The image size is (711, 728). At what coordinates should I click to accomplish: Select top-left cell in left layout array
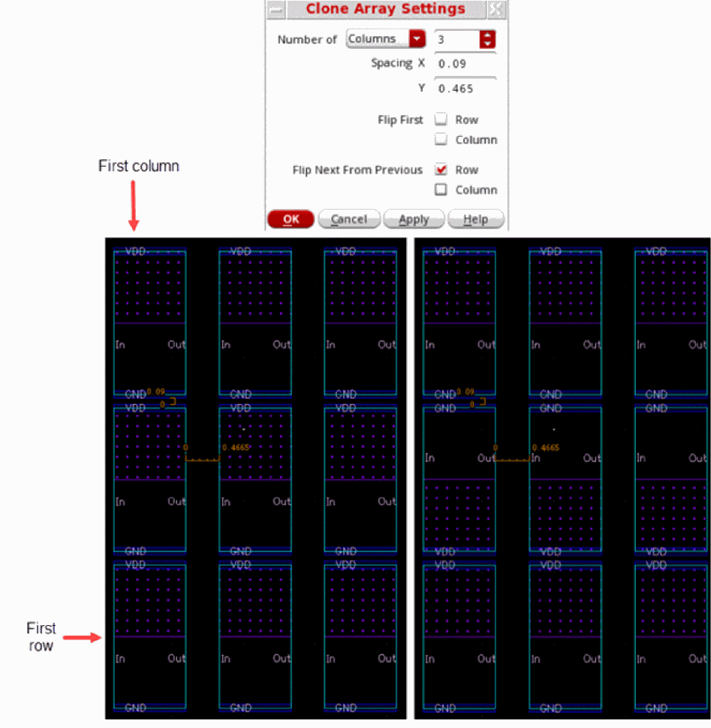click(149, 322)
